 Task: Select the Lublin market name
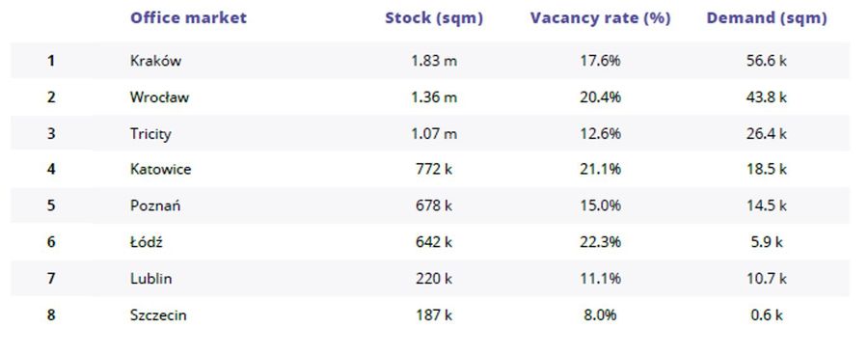(150, 278)
